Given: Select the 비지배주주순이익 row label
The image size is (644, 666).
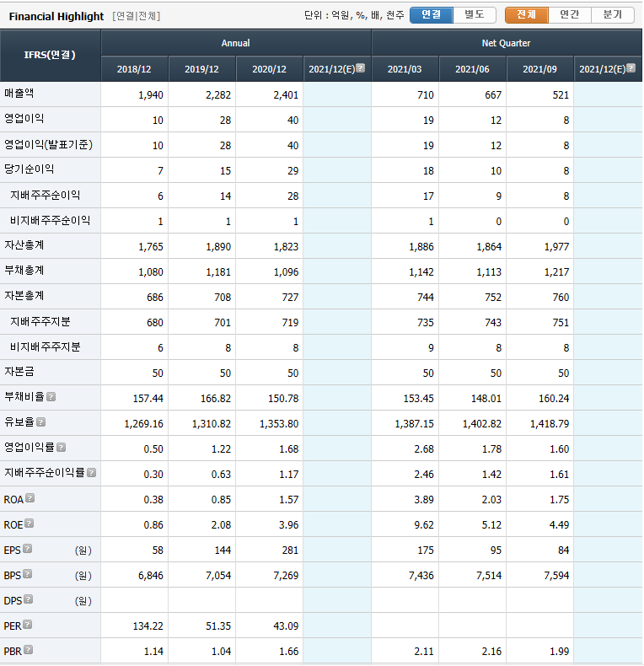Looking at the screenshot, I should tap(50, 220).
